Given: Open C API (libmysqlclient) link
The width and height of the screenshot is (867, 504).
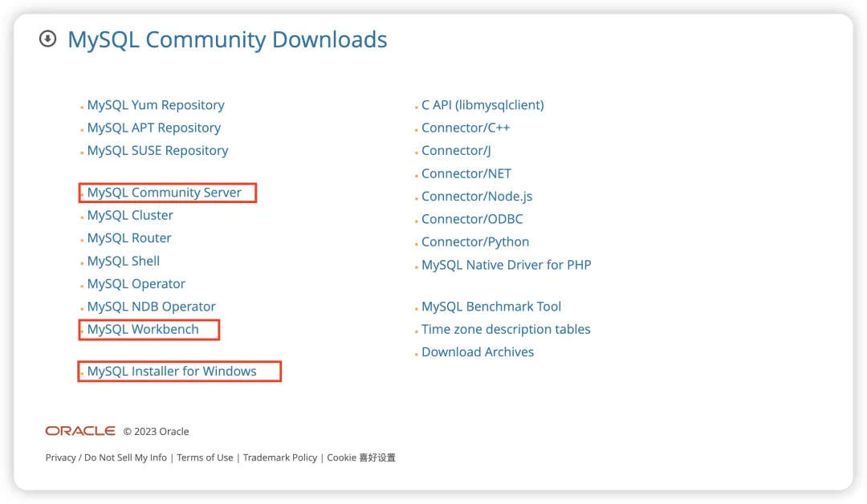Looking at the screenshot, I should [482, 105].
